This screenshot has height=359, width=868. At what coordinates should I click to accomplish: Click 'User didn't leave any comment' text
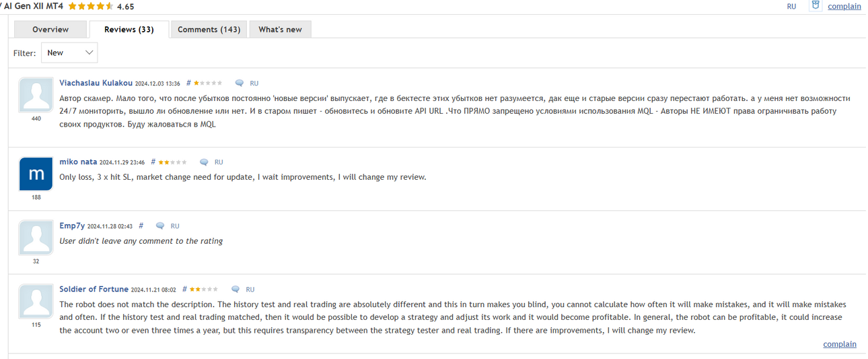[x=141, y=241]
